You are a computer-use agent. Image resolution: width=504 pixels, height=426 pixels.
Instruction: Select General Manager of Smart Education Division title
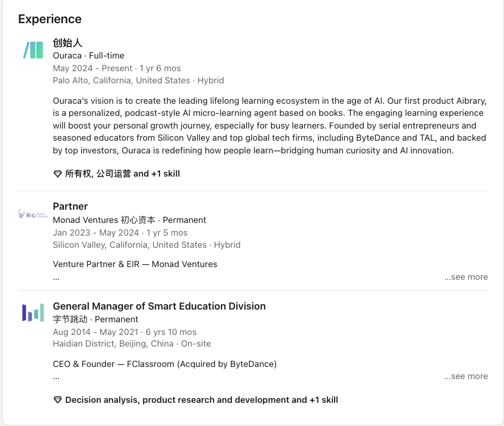[159, 306]
